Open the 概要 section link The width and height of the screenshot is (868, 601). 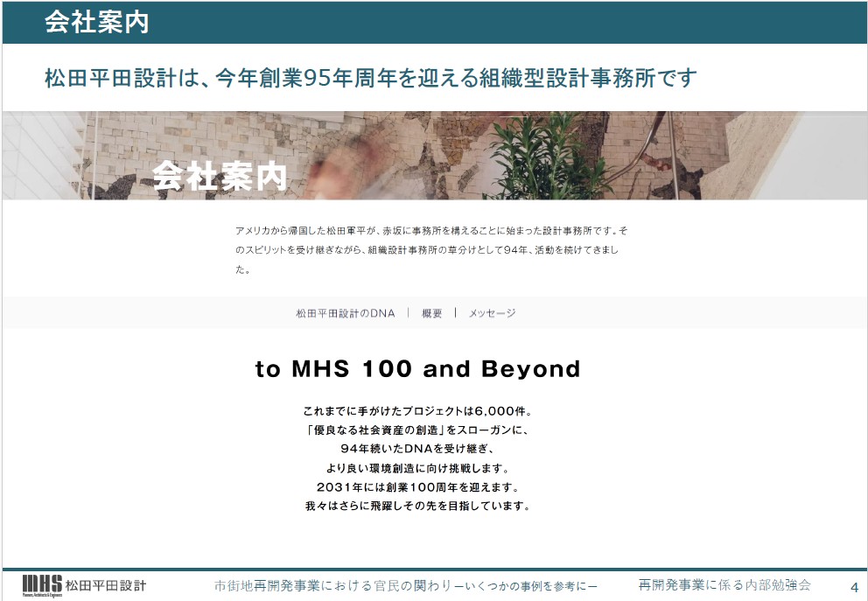click(x=431, y=313)
